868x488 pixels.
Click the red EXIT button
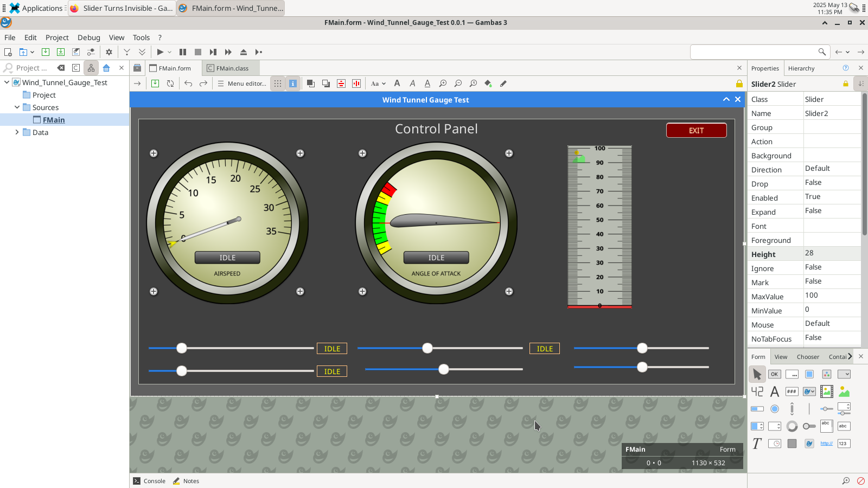click(x=696, y=131)
